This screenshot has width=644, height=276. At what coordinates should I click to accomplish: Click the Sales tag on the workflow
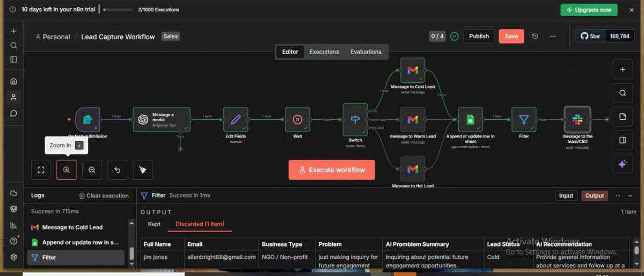click(x=171, y=37)
